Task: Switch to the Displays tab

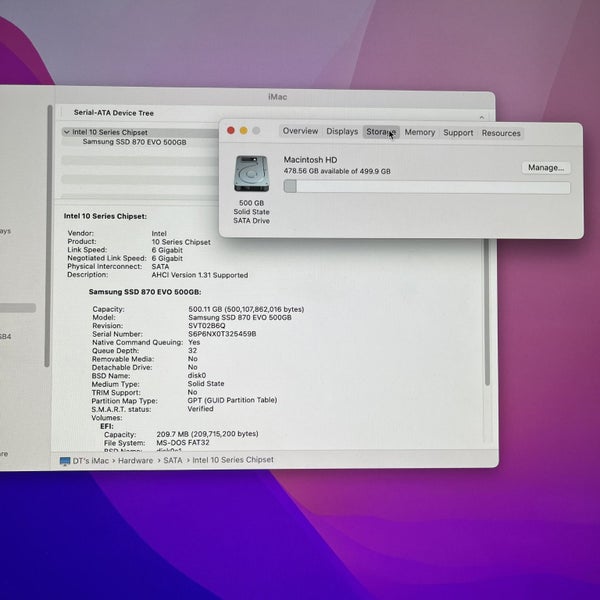Action: click(342, 131)
